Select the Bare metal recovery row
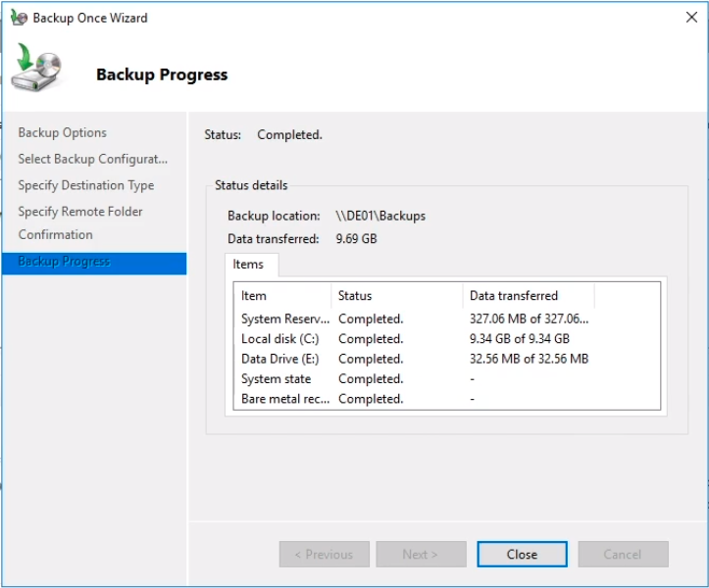Screen dimensions: 709x588 [447, 399]
